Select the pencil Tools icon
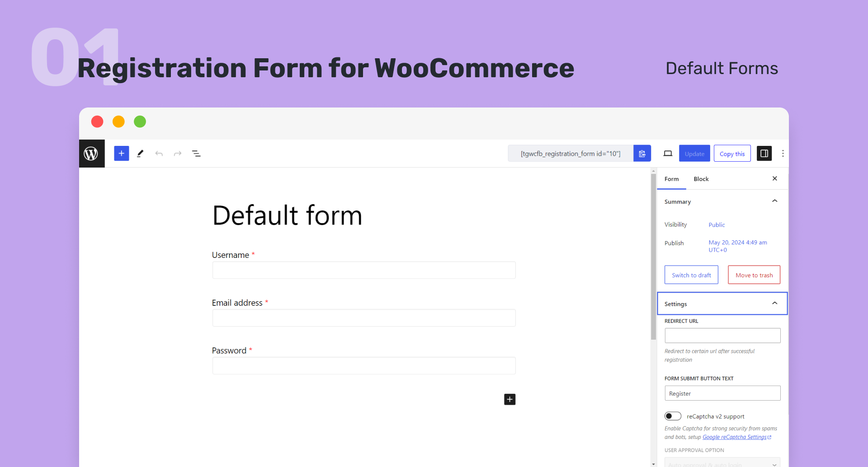This screenshot has height=467, width=868. click(x=140, y=154)
